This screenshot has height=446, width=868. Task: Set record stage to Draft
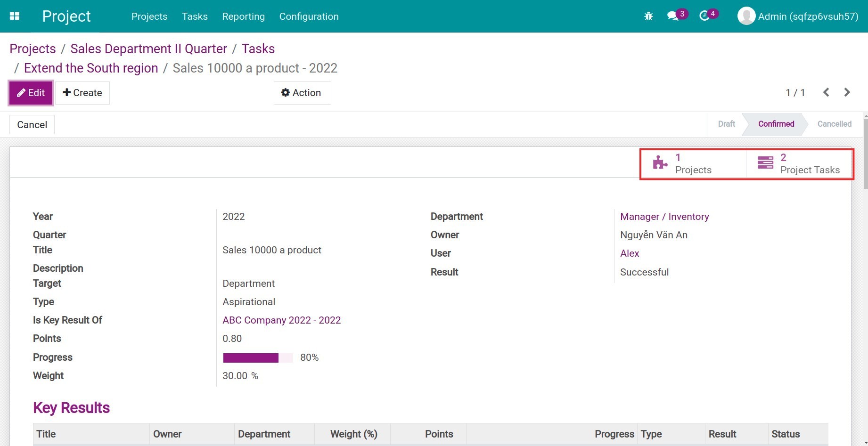coord(726,124)
